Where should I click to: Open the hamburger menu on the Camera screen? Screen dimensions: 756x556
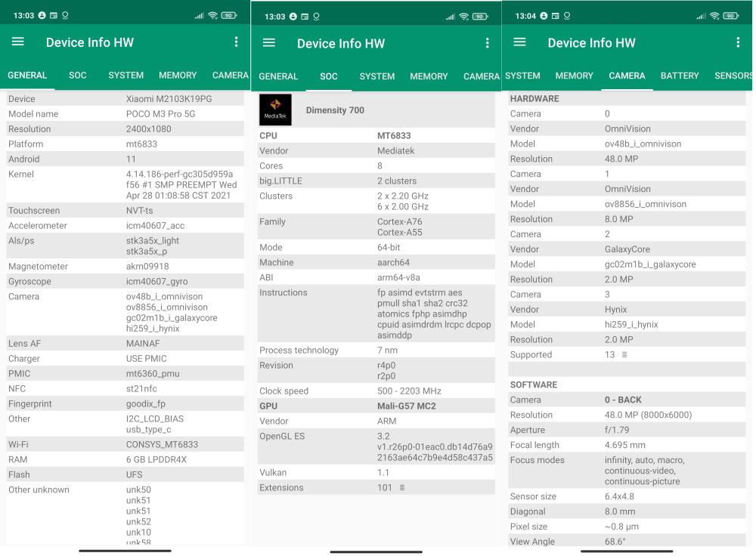tap(520, 42)
